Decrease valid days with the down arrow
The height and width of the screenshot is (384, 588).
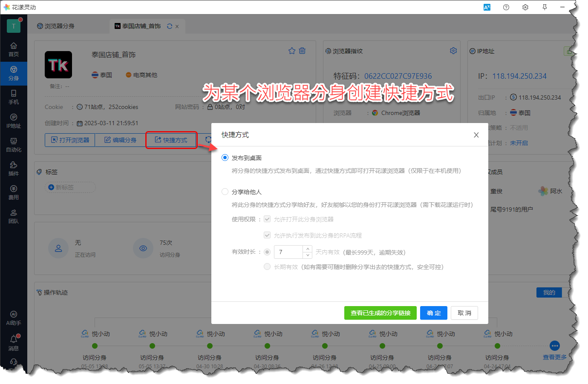pyautogui.click(x=308, y=255)
